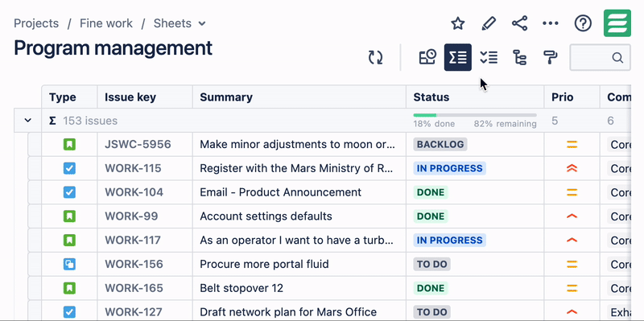Toggle the sigma sum-up rows button
Screen dimensions: 644x321
[x=458, y=57]
